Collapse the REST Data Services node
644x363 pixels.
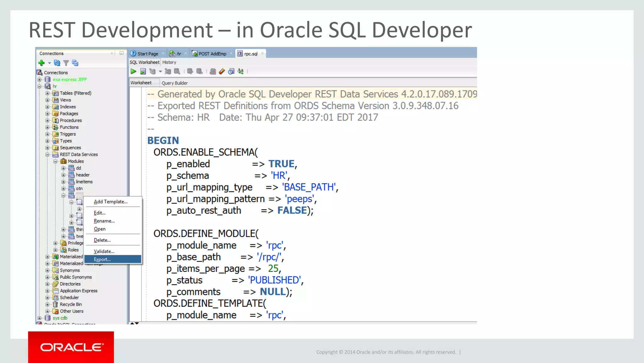tap(47, 155)
